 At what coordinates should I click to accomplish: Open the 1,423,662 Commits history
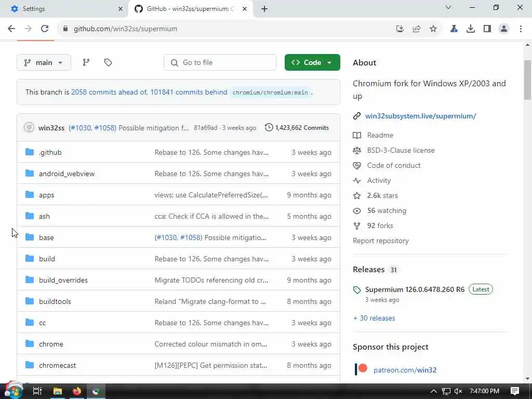(297, 128)
